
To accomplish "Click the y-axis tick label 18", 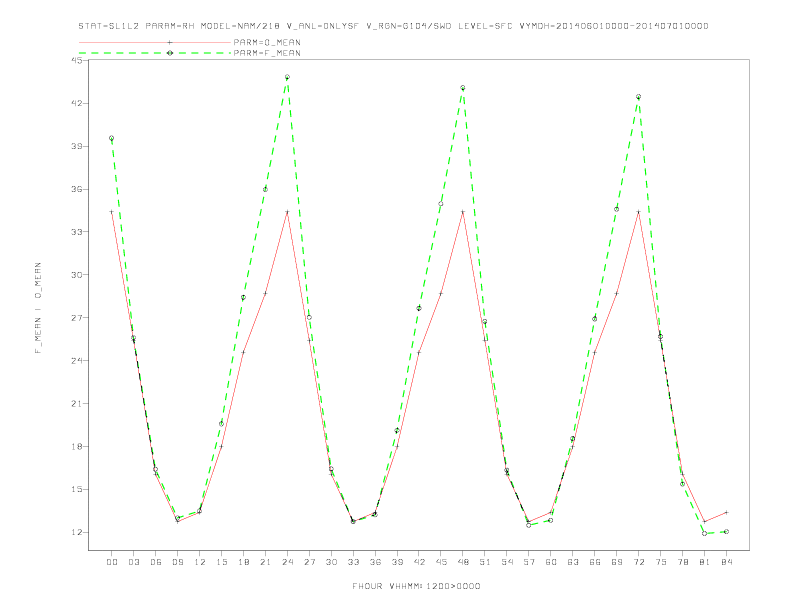I will click(x=77, y=446).
